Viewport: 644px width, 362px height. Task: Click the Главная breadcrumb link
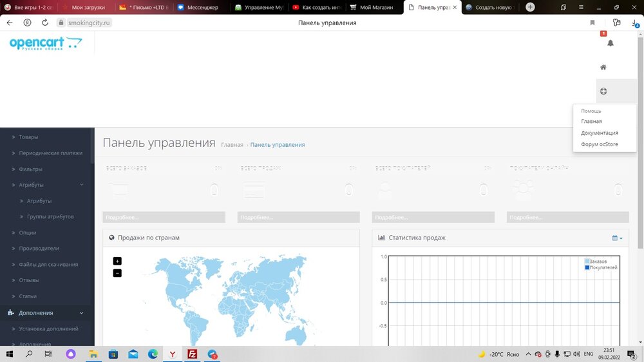pyautogui.click(x=232, y=145)
